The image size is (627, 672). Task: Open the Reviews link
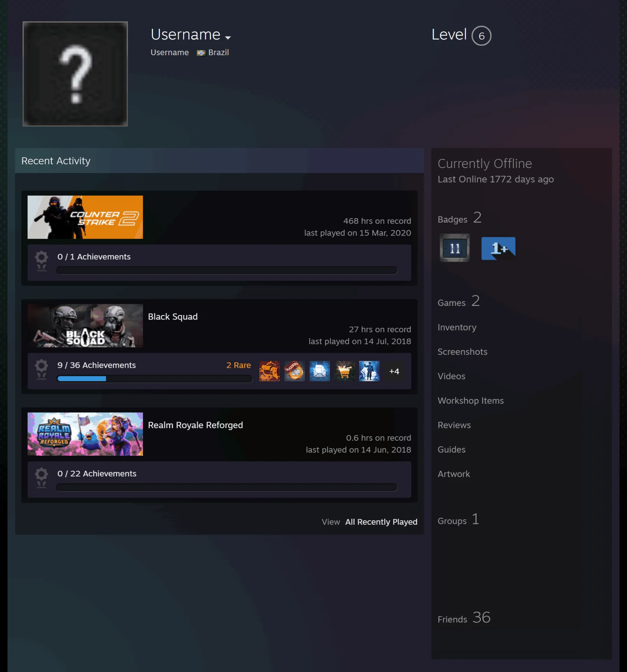(454, 425)
